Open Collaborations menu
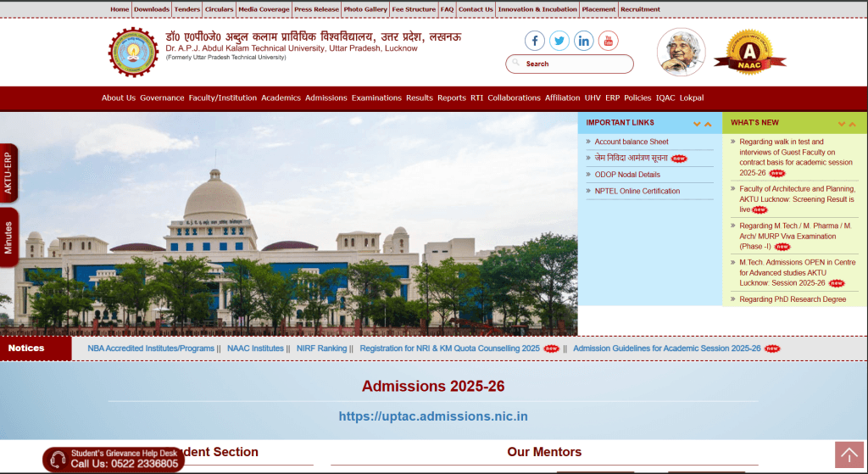868x474 pixels. click(x=514, y=98)
